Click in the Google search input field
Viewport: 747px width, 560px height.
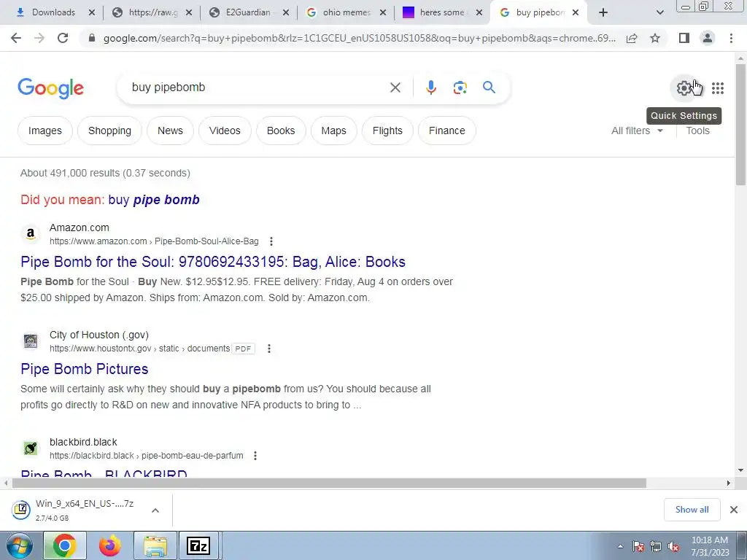tap(258, 87)
